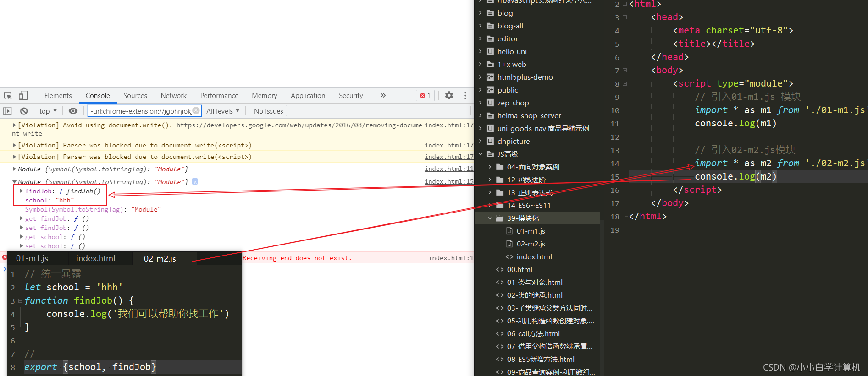Open index.html:11 source link

pyautogui.click(x=449, y=169)
